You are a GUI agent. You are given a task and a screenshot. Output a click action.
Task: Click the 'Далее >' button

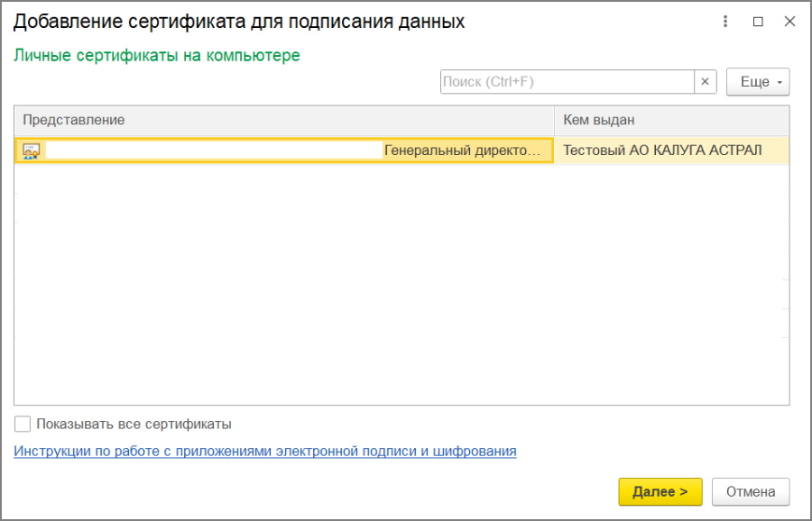(660, 491)
